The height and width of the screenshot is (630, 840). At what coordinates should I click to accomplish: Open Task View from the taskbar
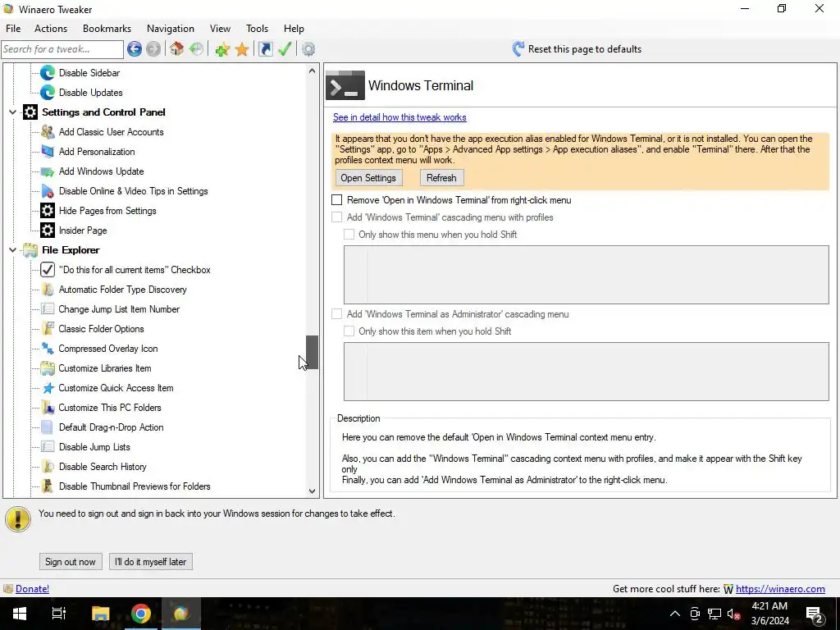(x=59, y=614)
